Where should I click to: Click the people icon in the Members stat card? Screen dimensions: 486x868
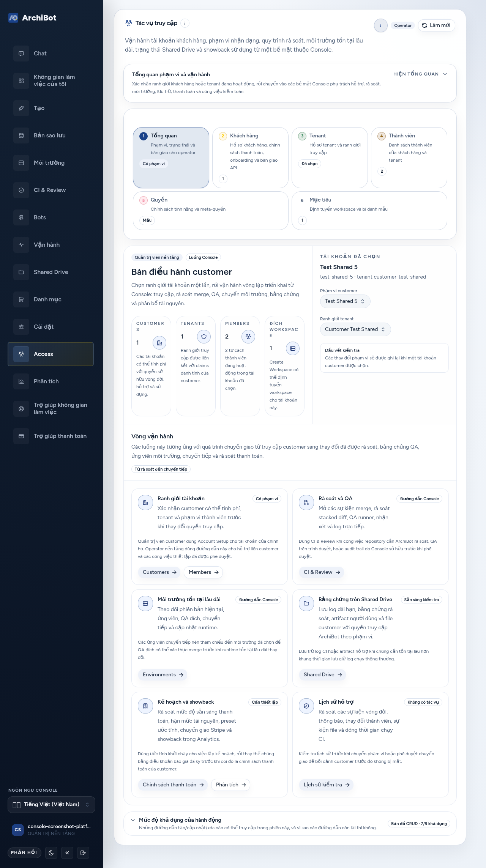pyautogui.click(x=248, y=337)
